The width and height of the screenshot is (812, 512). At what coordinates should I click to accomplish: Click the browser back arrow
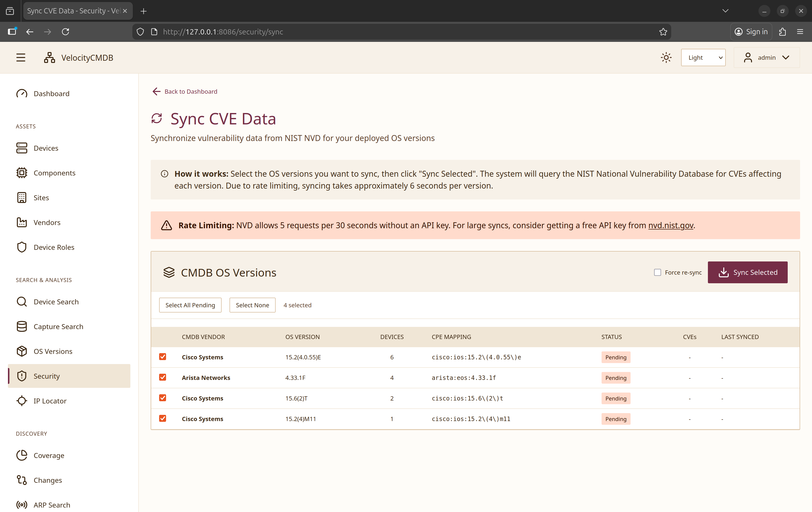click(30, 32)
